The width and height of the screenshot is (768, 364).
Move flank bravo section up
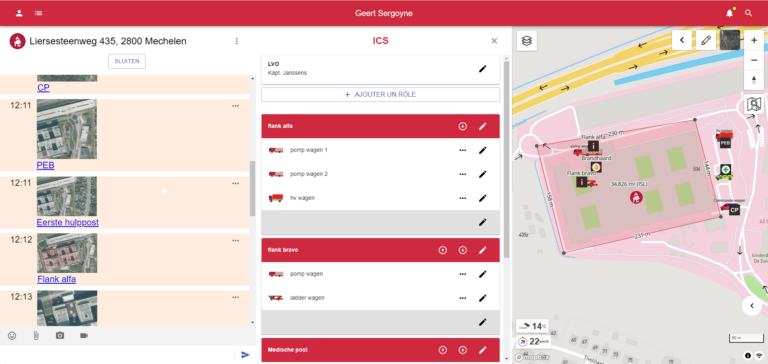click(442, 250)
